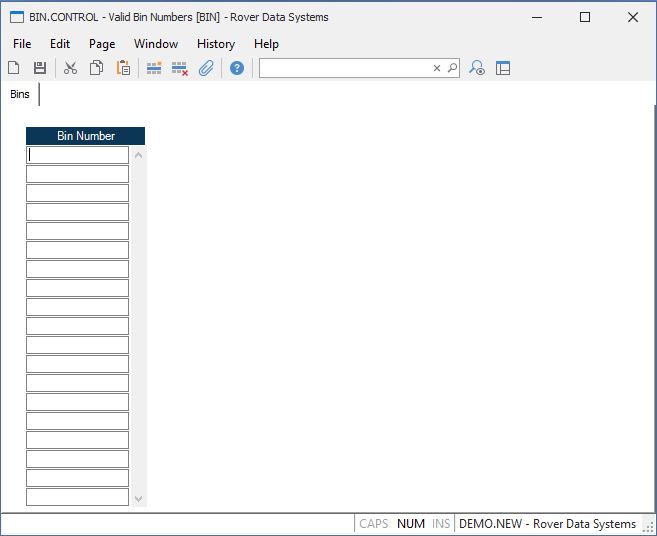657x536 pixels.
Task: Click the bin list scrollbar down arrow
Action: [138, 498]
